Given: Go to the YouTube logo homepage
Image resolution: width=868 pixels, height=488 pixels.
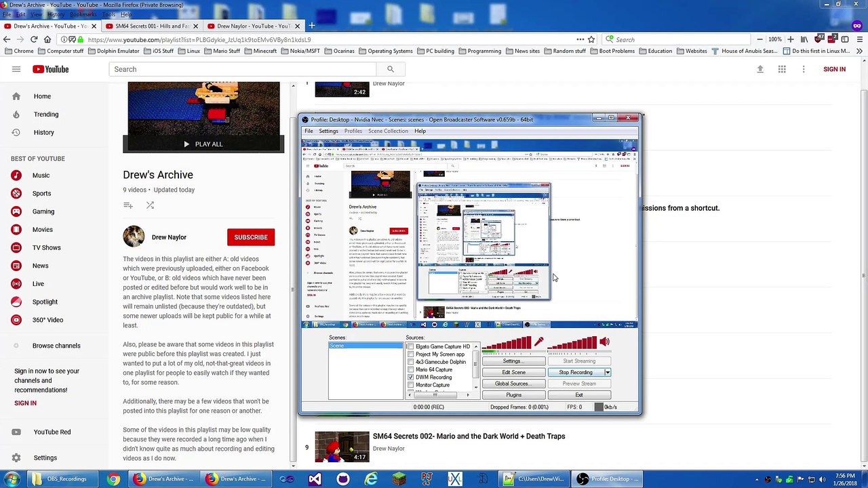Looking at the screenshot, I should click(x=50, y=69).
